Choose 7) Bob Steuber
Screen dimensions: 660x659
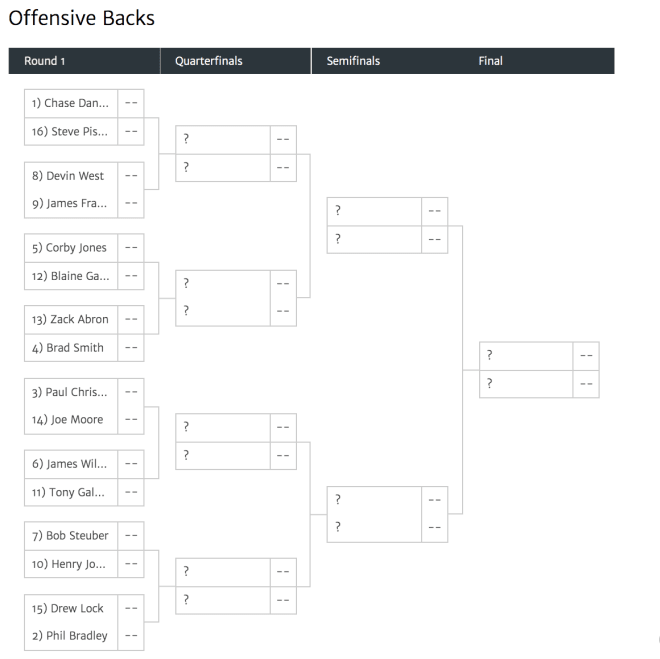[71, 536]
